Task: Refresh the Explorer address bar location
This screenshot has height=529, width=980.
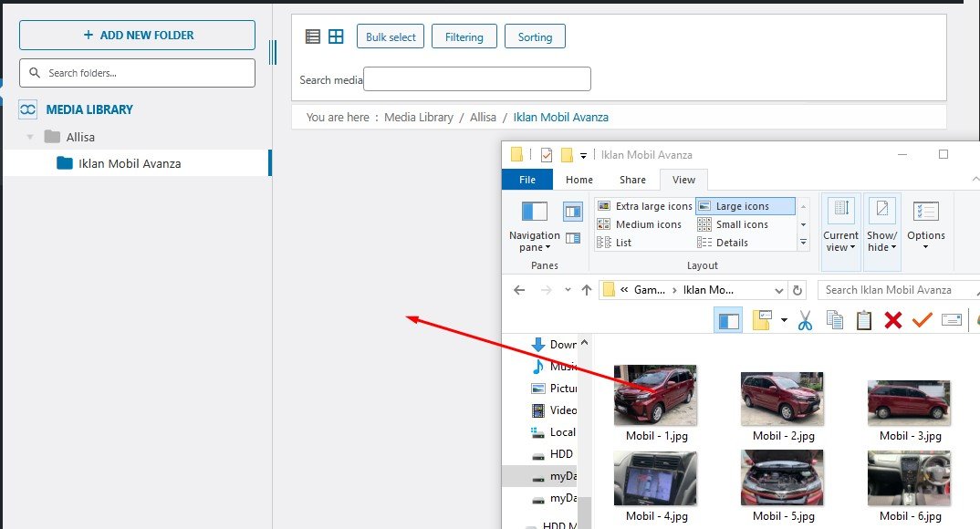Action: (798, 290)
